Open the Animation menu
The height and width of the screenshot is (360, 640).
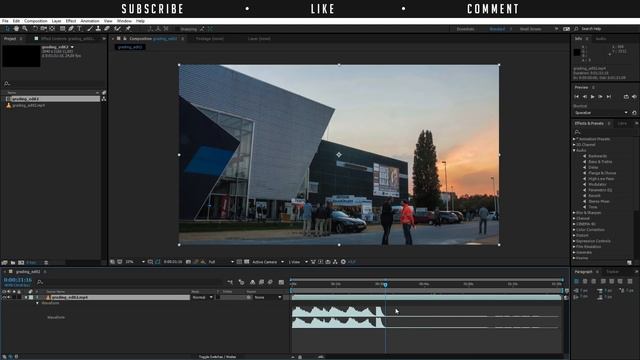point(90,21)
